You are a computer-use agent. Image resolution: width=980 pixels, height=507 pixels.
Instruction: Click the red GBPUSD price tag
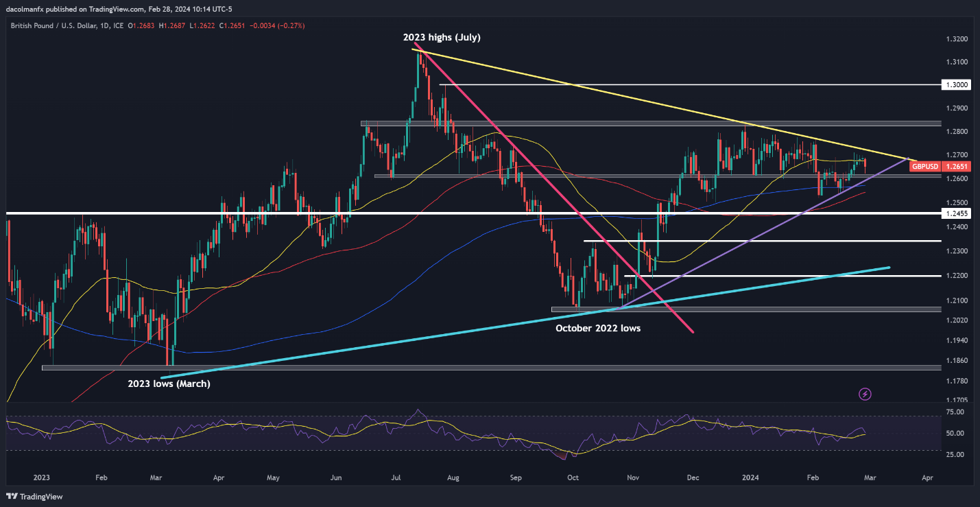(935, 166)
